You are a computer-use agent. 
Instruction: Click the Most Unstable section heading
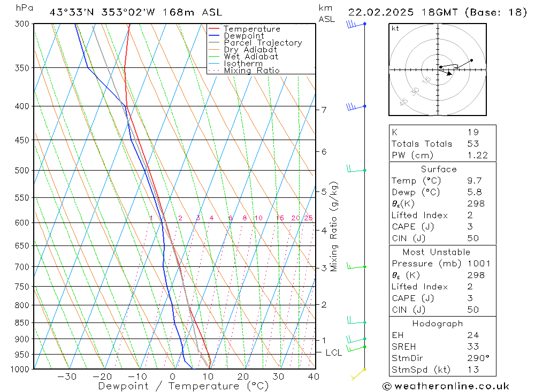437,252
